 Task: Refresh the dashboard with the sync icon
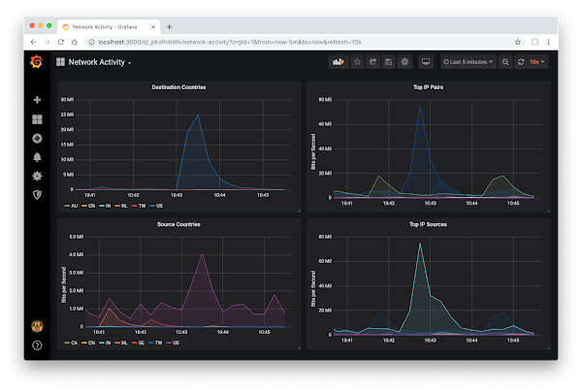coord(521,62)
